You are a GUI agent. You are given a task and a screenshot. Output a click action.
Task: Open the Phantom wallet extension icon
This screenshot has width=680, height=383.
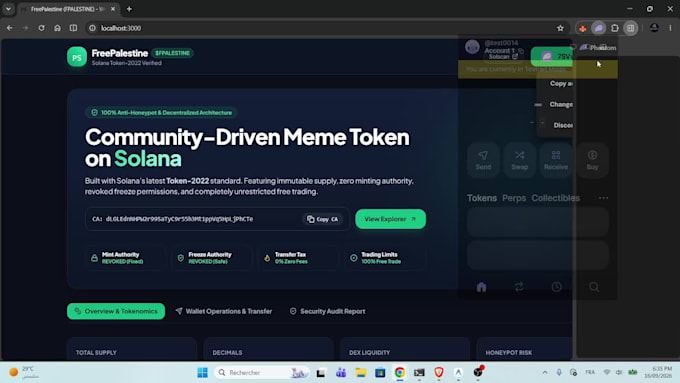598,28
